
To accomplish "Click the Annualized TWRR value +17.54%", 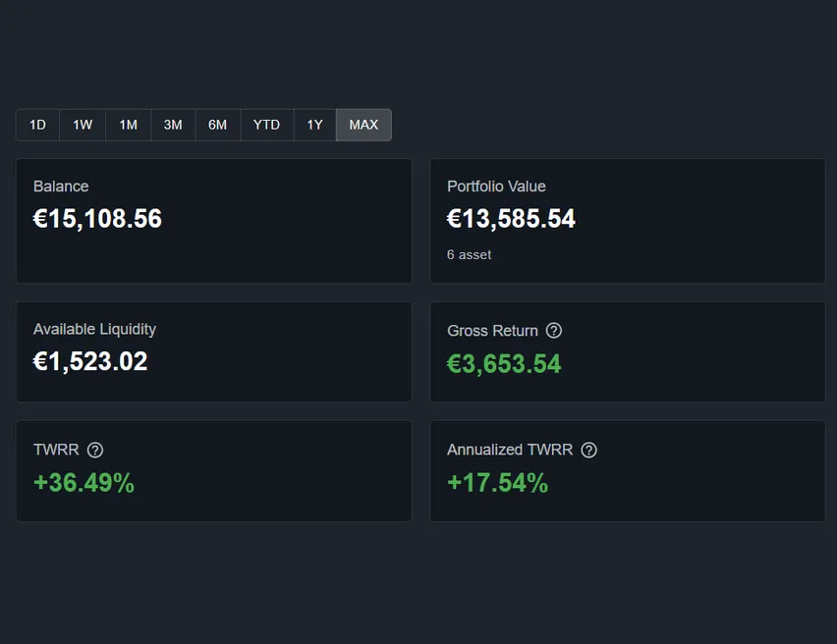I will 497,483.
